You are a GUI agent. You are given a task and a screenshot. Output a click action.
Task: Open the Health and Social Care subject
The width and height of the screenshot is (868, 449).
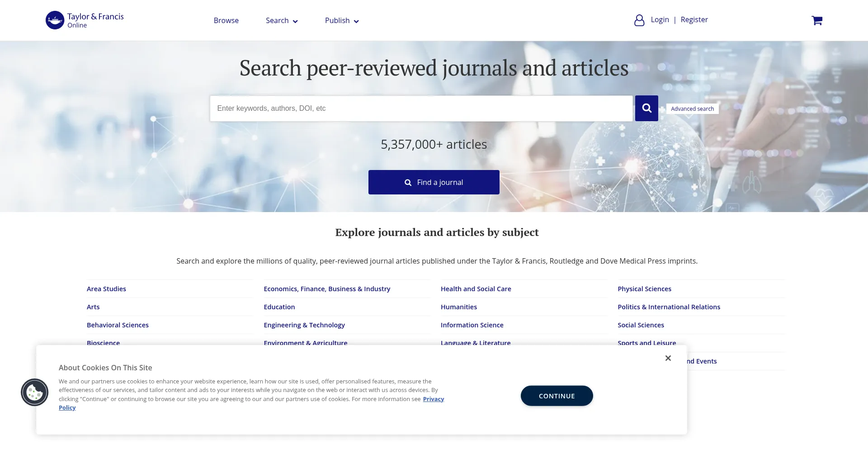point(476,289)
